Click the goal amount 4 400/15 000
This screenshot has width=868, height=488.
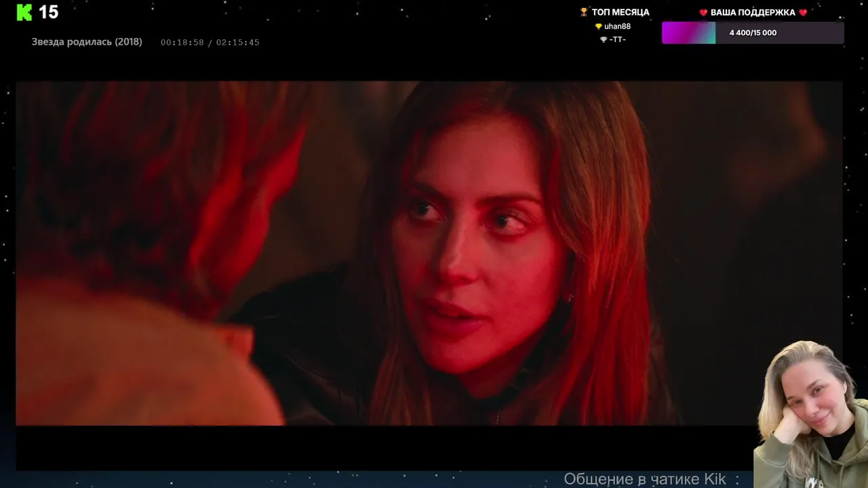(x=753, y=33)
